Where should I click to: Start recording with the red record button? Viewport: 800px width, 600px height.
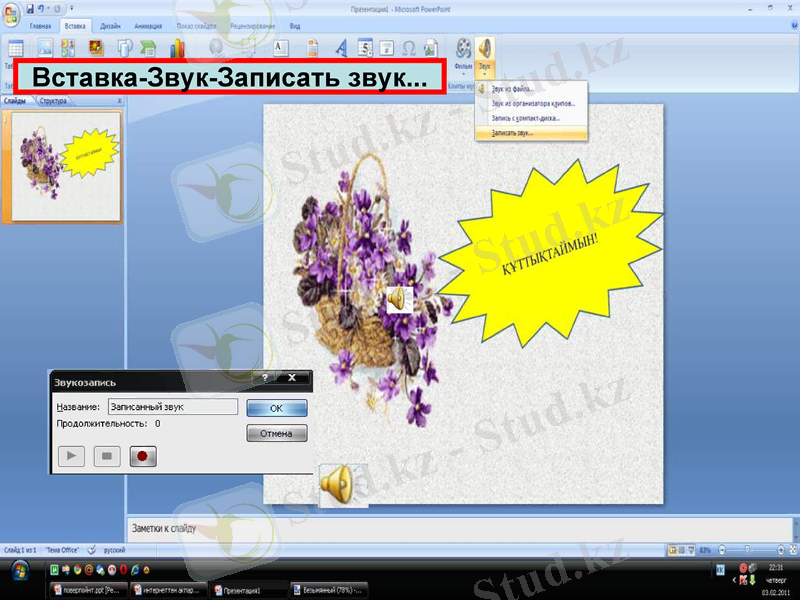[x=144, y=456]
